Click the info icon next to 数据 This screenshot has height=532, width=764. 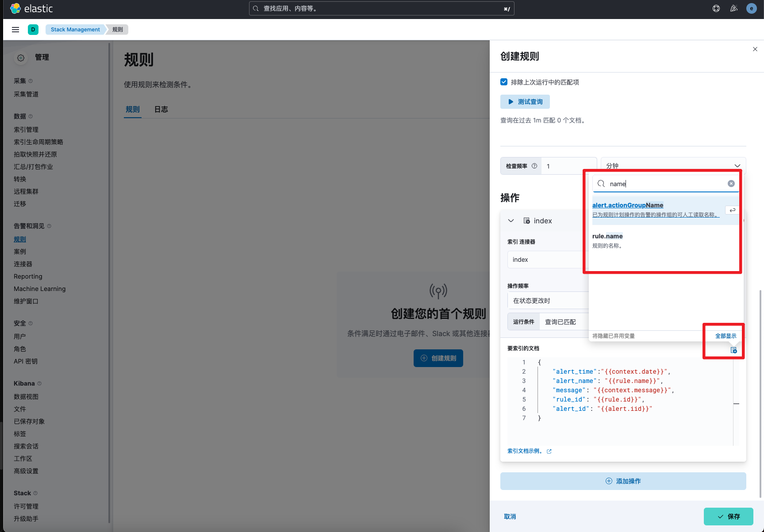pos(31,116)
